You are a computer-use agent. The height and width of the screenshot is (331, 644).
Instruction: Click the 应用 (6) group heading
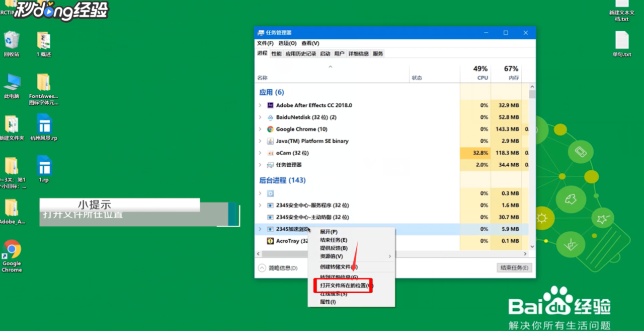pyautogui.click(x=272, y=92)
